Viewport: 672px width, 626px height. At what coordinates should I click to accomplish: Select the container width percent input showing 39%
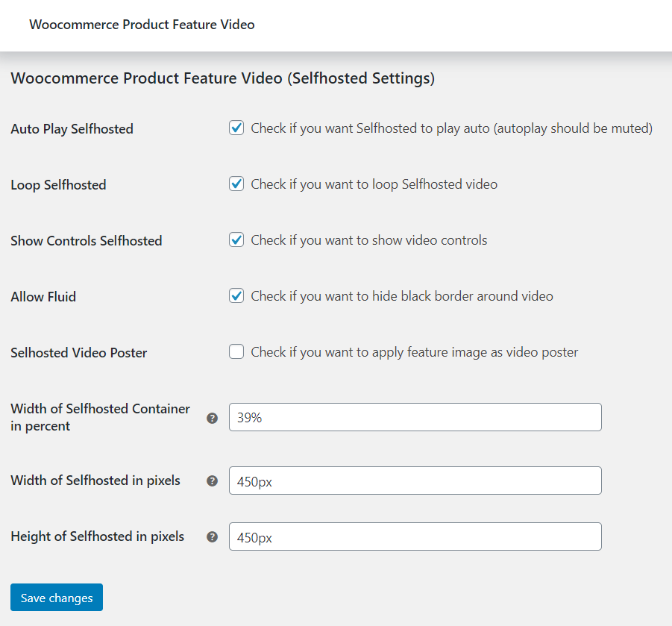[x=415, y=417]
